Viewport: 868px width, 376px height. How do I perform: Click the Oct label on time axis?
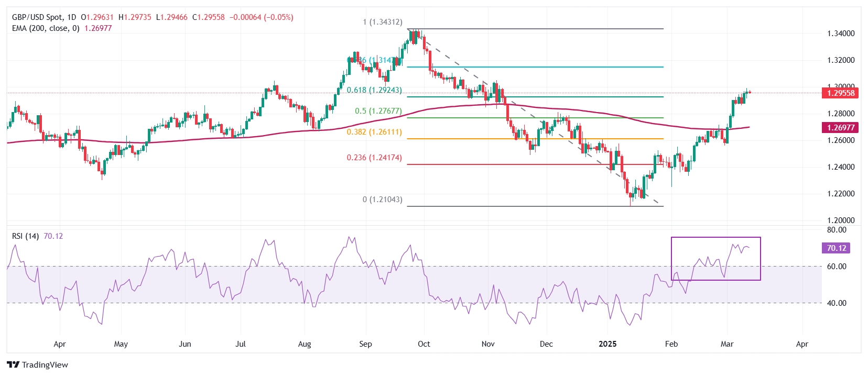(424, 344)
